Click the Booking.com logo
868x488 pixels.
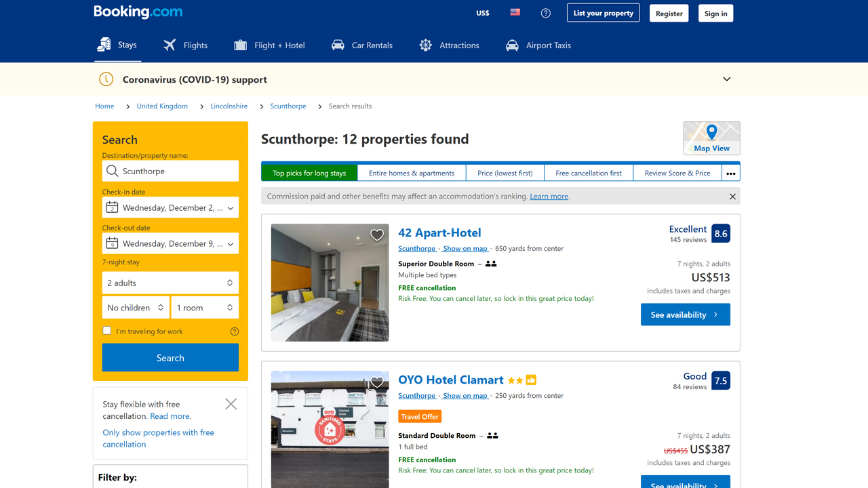click(x=138, y=12)
